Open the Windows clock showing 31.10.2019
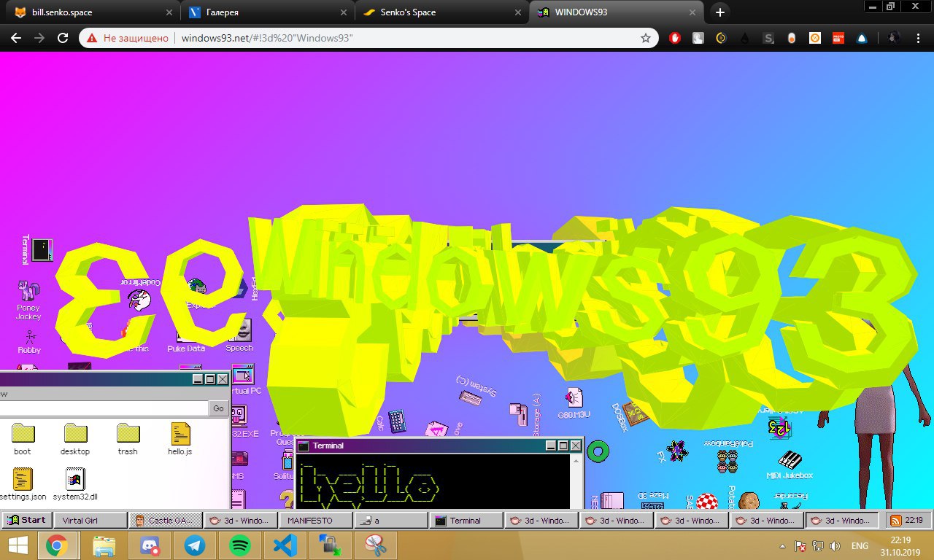934x560 pixels. 900,545
